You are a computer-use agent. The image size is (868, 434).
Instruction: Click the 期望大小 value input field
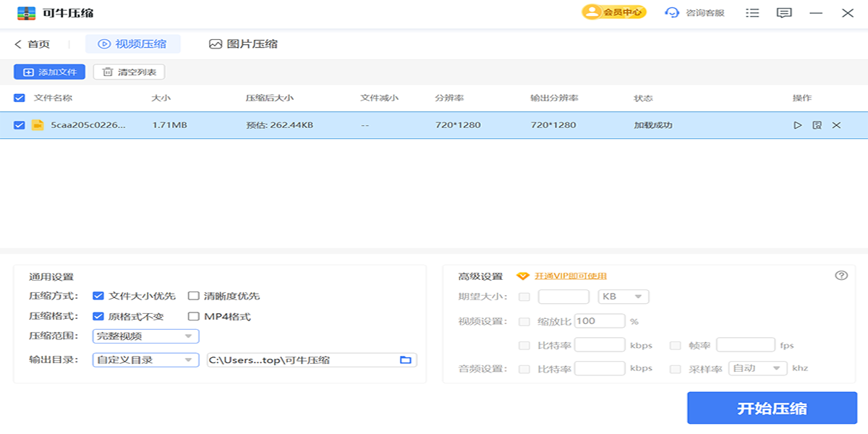[x=564, y=297]
